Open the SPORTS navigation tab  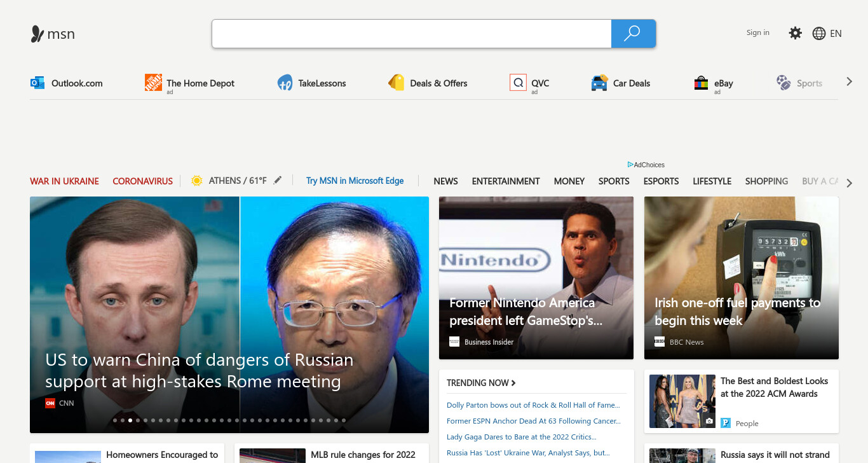pyautogui.click(x=614, y=181)
